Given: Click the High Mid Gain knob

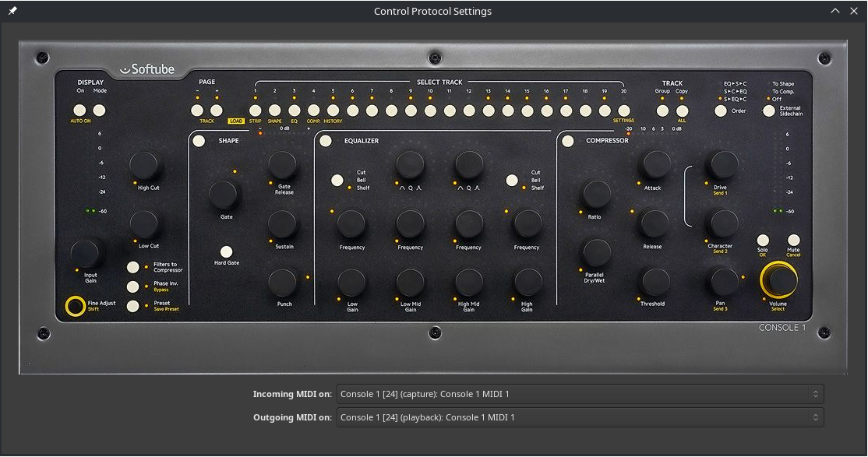Looking at the screenshot, I should [469, 282].
